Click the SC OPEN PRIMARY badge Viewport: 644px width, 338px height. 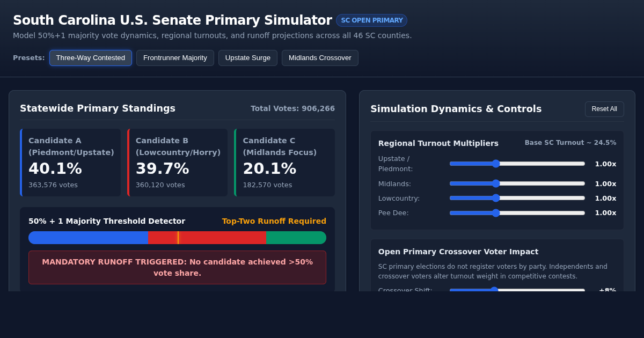372,20
